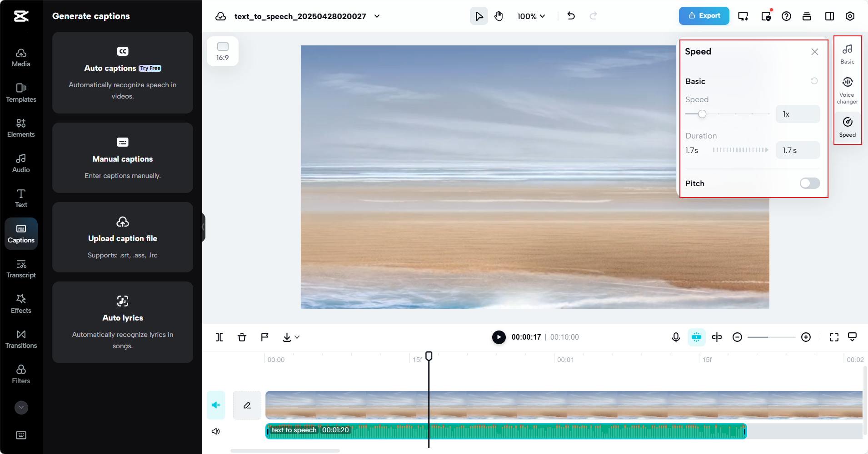Open the Transitions panel
The image size is (868, 454).
[21, 339]
